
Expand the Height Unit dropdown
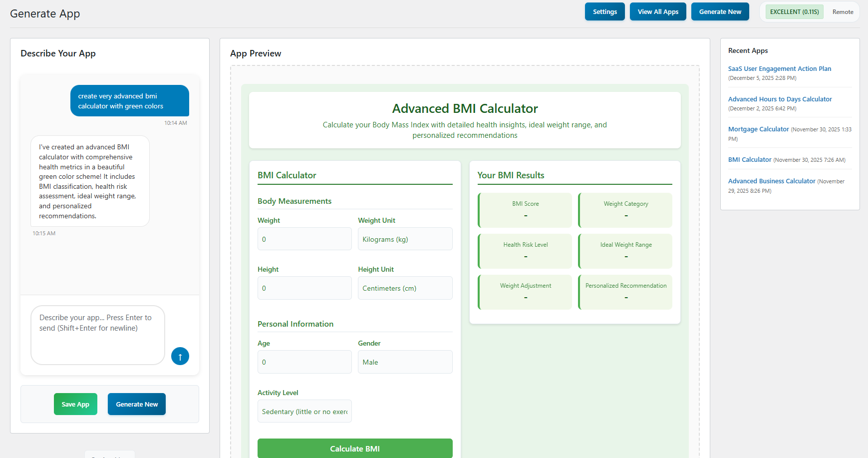(x=405, y=288)
